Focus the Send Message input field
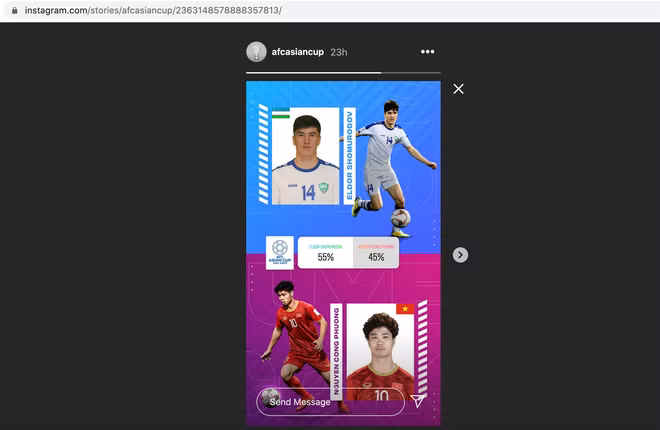 coord(330,402)
